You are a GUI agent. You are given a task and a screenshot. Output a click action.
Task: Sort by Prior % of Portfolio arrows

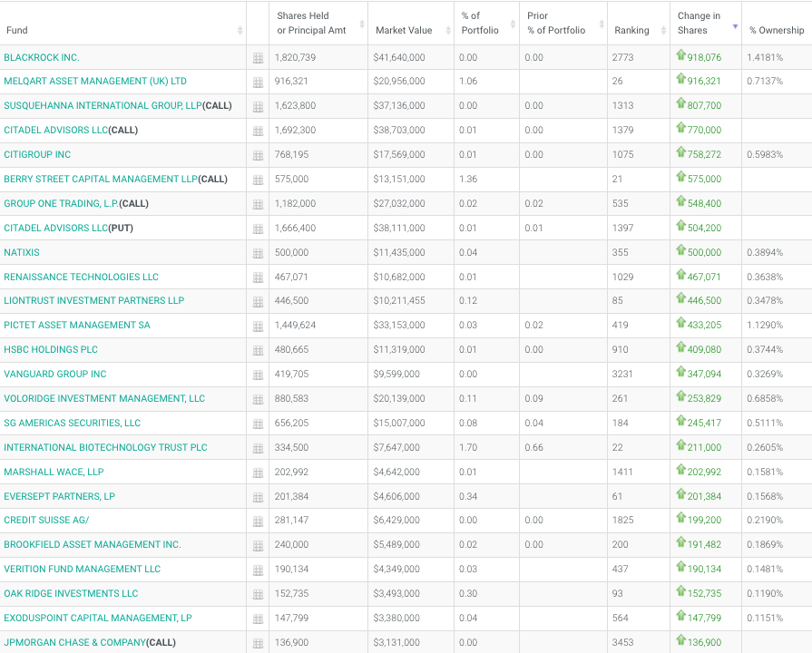pyautogui.click(x=602, y=24)
